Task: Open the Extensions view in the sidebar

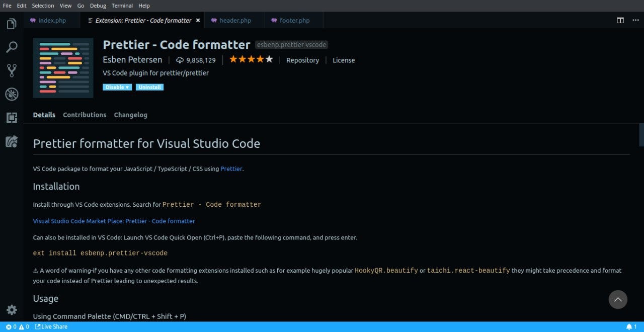Action: (11, 118)
